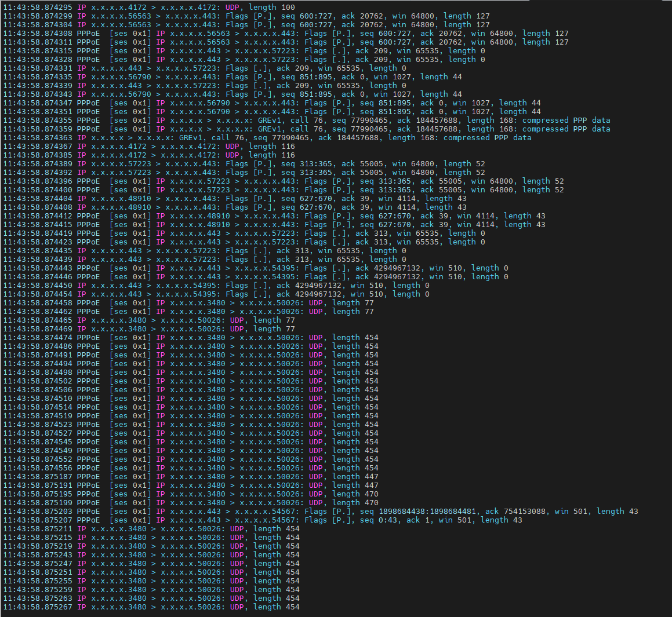Viewport: 672px width, 617px height.
Task: Click 'ack 313' in the 11:43:58.874435 line
Action: [x=293, y=250]
